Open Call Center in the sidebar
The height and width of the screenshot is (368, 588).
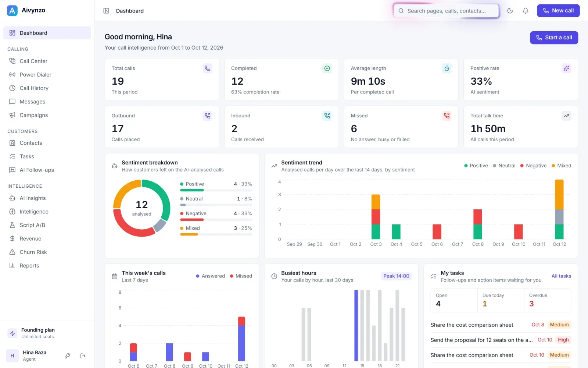coord(47,61)
